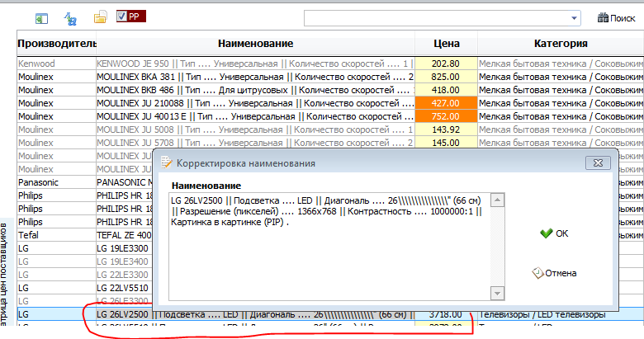Image resolution: width=644 pixels, height=339 pixels.
Task: Click the category cell in the Kenwood row
Action: click(561, 64)
